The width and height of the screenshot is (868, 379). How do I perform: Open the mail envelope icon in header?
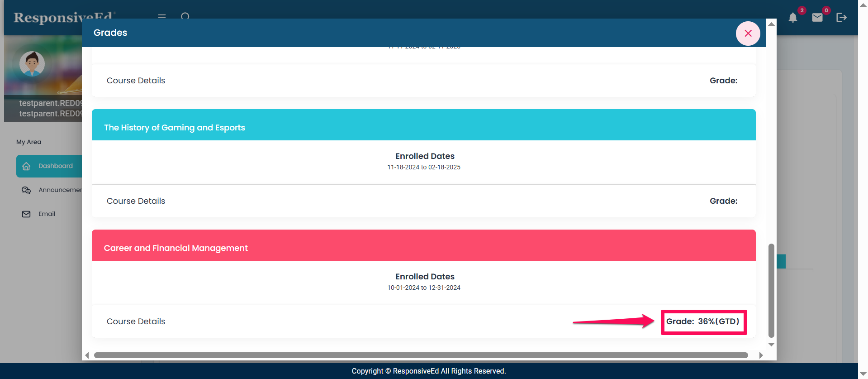coord(817,18)
